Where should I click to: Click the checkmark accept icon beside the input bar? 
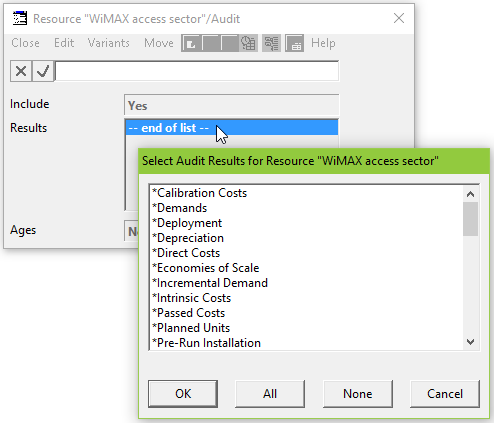tap(43, 71)
